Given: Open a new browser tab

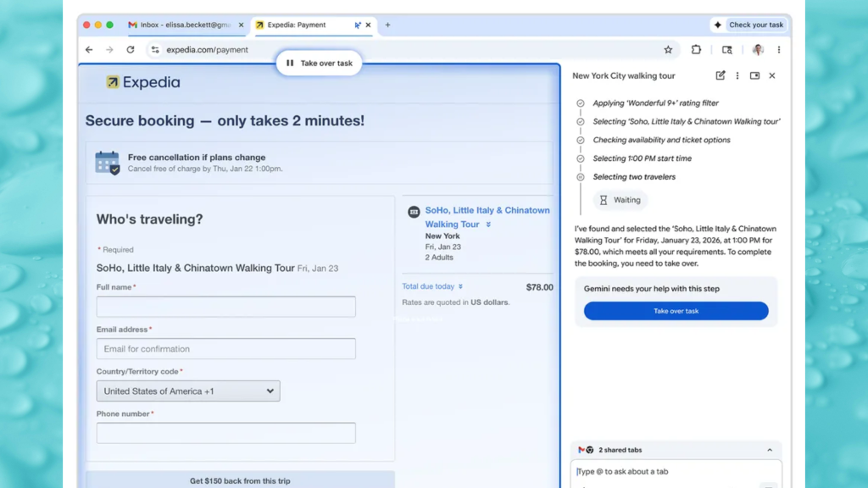Looking at the screenshot, I should (387, 25).
